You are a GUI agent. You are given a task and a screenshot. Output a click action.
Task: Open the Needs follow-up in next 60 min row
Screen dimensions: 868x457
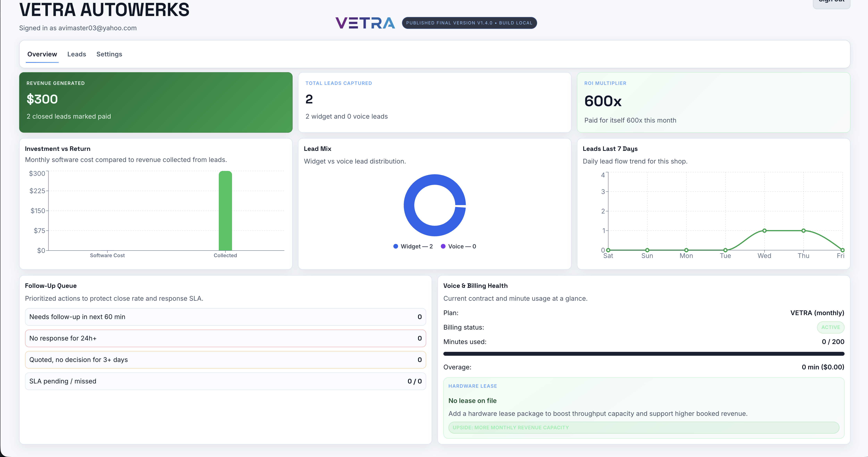pos(225,317)
